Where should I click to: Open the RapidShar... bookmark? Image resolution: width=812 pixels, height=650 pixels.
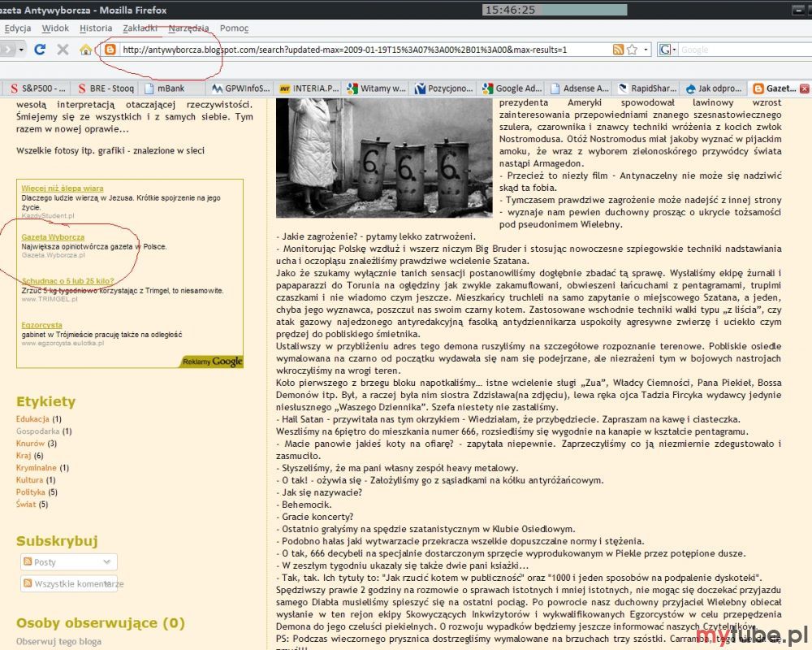(648, 89)
